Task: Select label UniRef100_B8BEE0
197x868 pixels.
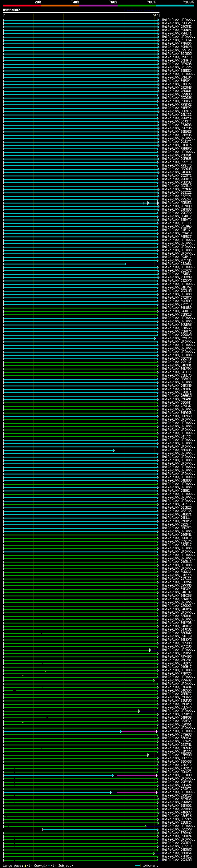Action: coord(176,71)
